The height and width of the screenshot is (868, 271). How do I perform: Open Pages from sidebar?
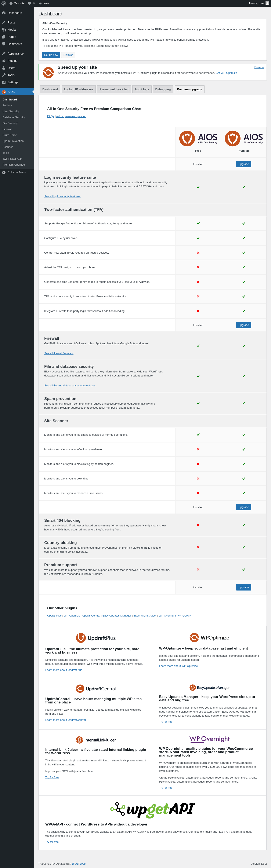17,37
